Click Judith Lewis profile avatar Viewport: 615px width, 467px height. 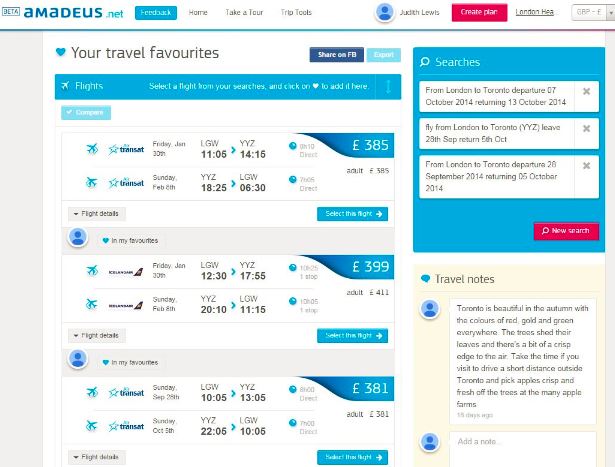pyautogui.click(x=384, y=13)
